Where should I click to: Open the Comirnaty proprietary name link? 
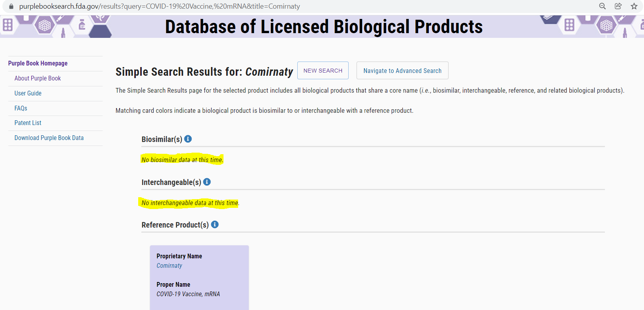click(x=169, y=266)
